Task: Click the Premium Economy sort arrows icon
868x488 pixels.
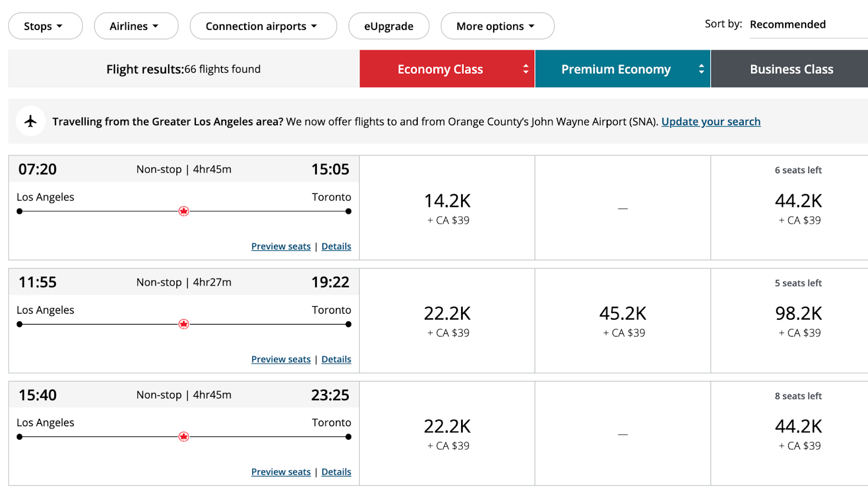Action: tap(701, 69)
